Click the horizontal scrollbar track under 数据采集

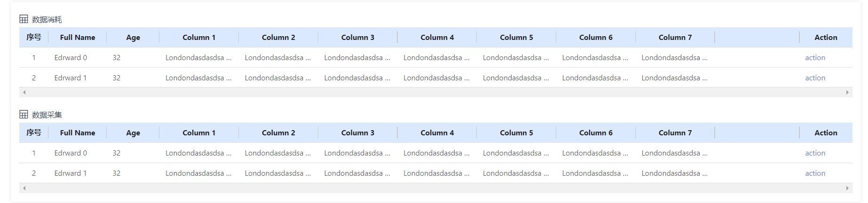pyautogui.click(x=436, y=188)
